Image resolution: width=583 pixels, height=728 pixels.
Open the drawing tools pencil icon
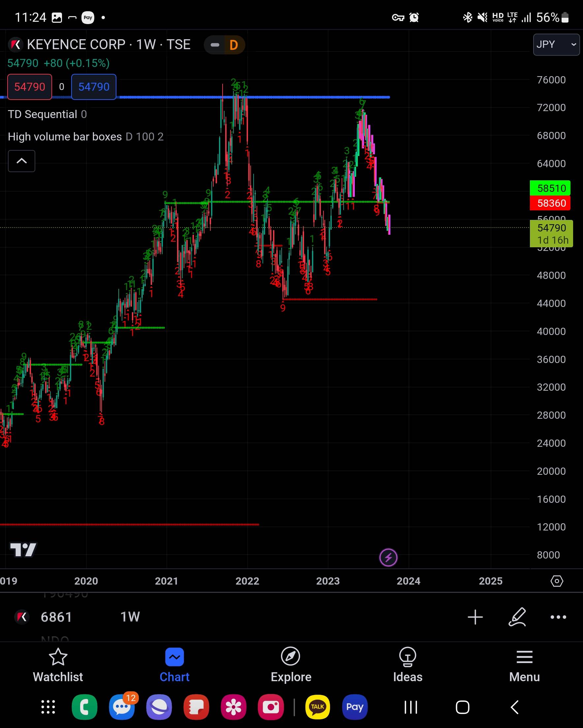(517, 617)
